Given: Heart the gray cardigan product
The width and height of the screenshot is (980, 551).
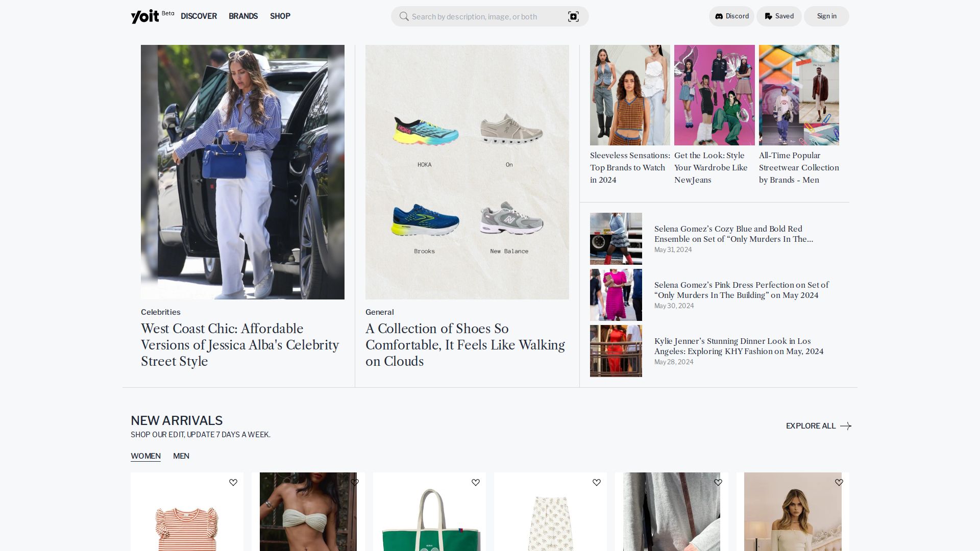Looking at the screenshot, I should (718, 483).
